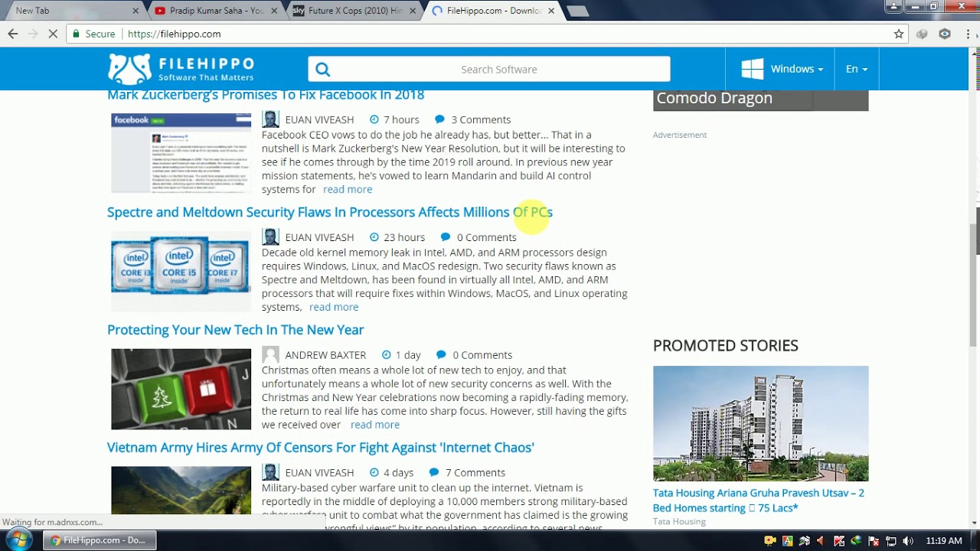The height and width of the screenshot is (551, 980).
Task: Select the FileHippo.com browser tab
Action: (494, 11)
